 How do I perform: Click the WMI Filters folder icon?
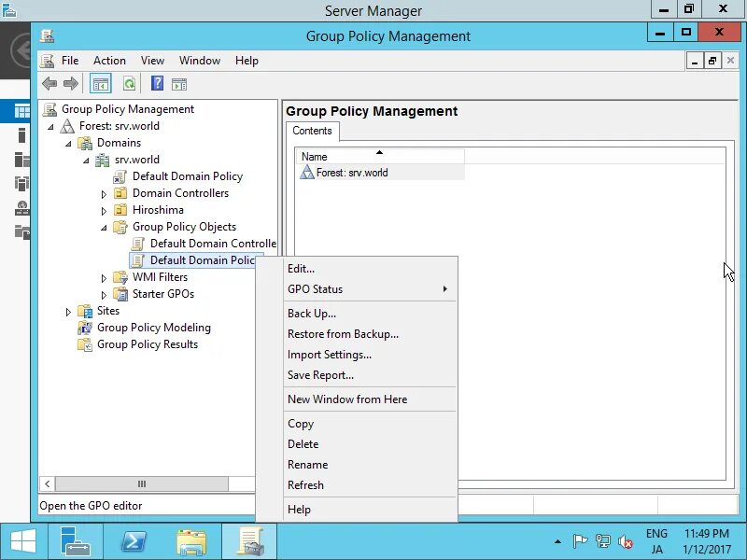[x=120, y=276]
